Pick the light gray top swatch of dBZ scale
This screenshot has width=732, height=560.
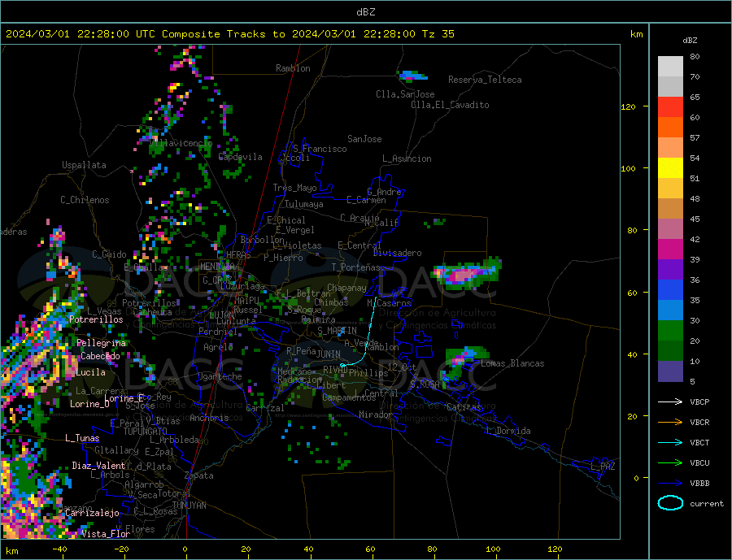pyautogui.click(x=670, y=67)
